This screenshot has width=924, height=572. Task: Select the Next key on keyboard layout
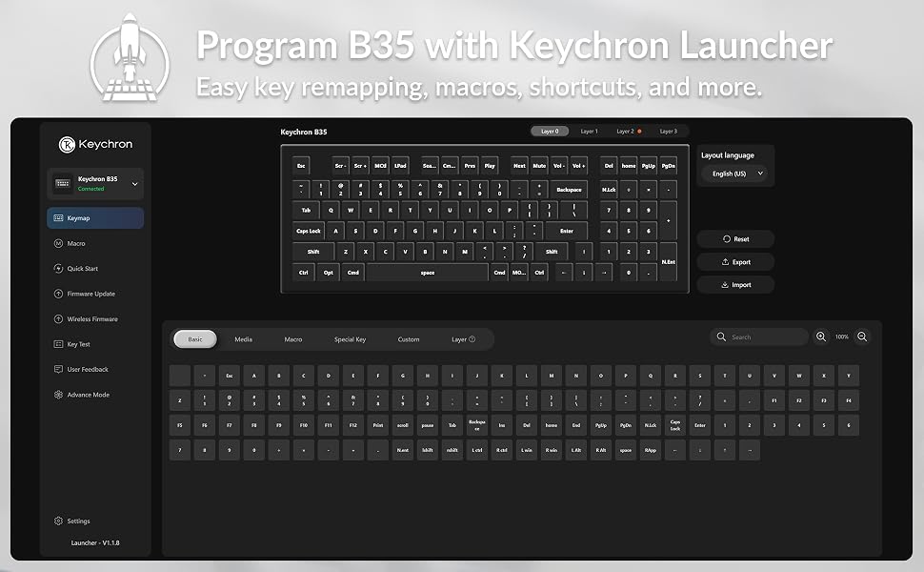pos(519,166)
